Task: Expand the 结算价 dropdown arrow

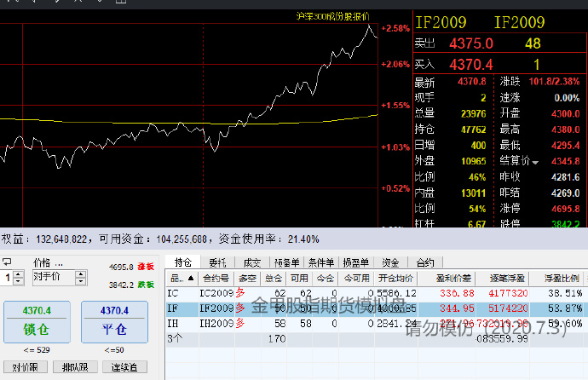Action: 535,160
